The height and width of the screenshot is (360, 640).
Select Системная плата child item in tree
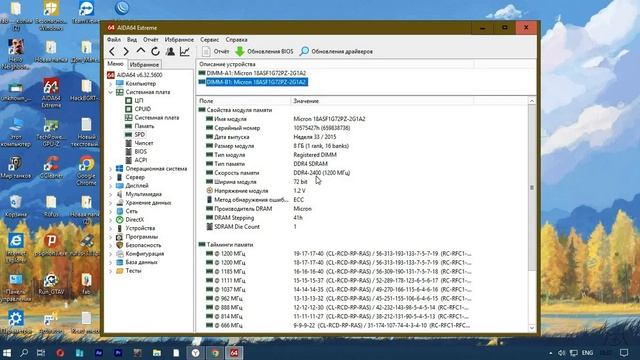point(152,118)
